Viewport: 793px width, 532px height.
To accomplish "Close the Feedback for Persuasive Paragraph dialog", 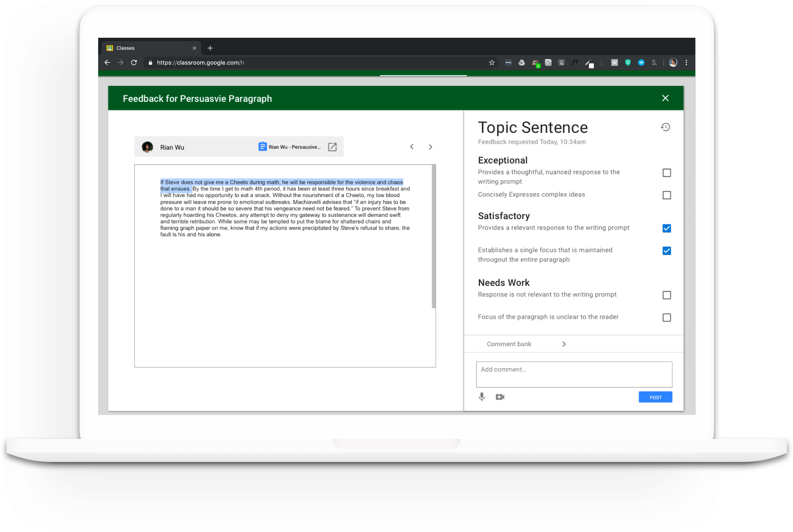I will tap(665, 98).
